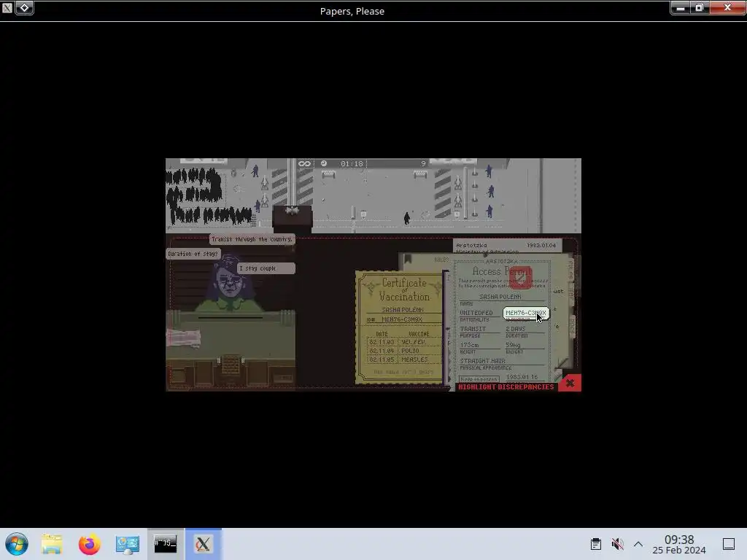Select the POLIO vaccine row
The height and width of the screenshot is (560, 747).
(x=403, y=351)
